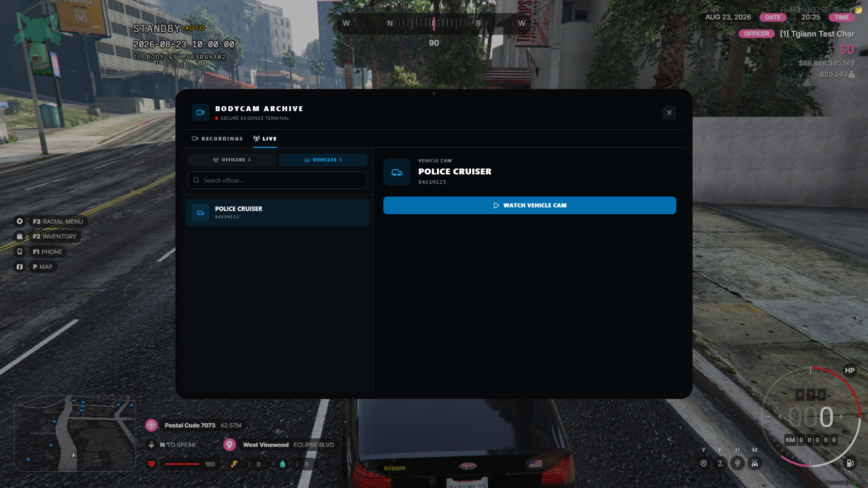Image resolution: width=868 pixels, height=488 pixels.
Task: Click the Bodycam Archive camera icon
Action: [200, 113]
